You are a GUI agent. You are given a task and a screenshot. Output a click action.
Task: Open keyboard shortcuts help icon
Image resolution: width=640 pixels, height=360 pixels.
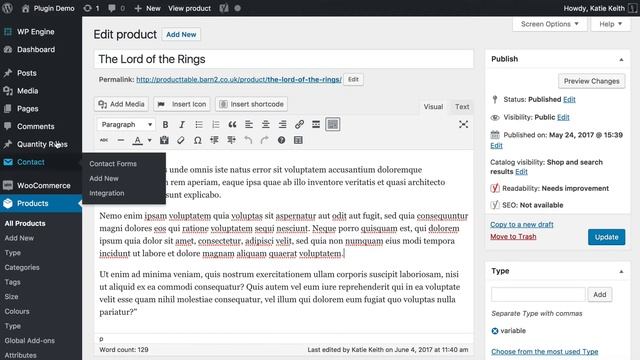pos(281,140)
